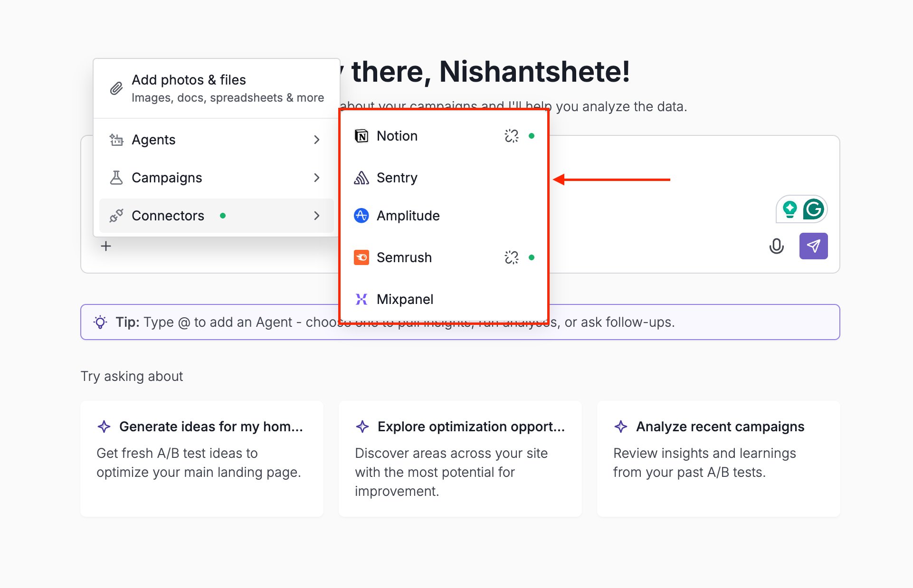Click the Agents robot icon
The height and width of the screenshot is (588, 913).
pyautogui.click(x=116, y=140)
